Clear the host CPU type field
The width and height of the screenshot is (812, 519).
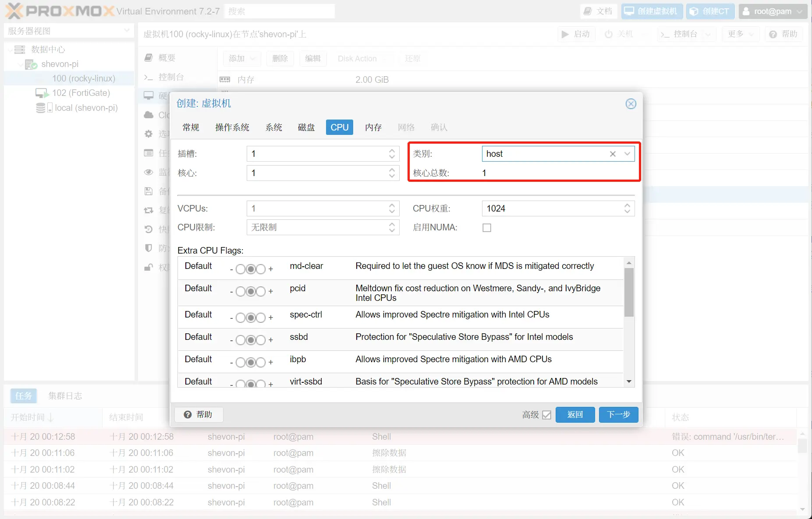(613, 154)
